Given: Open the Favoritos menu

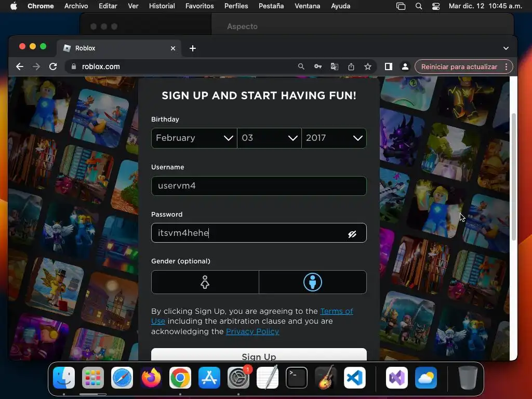Looking at the screenshot, I should [199, 6].
